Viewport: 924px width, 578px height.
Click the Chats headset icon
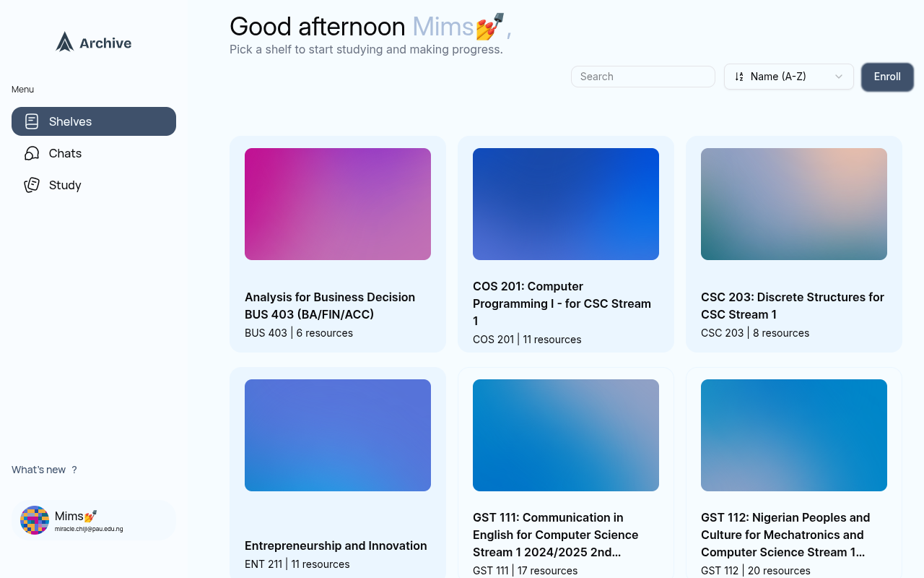pos(32,153)
